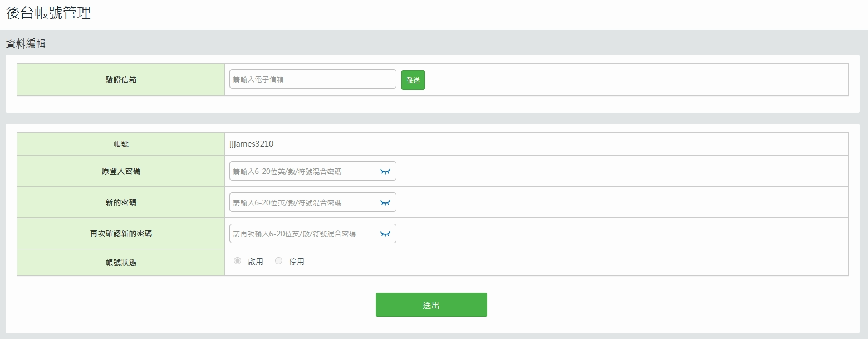The width and height of the screenshot is (868, 339).
Task: Click the 後台帳號管理 page title
Action: 48,13
